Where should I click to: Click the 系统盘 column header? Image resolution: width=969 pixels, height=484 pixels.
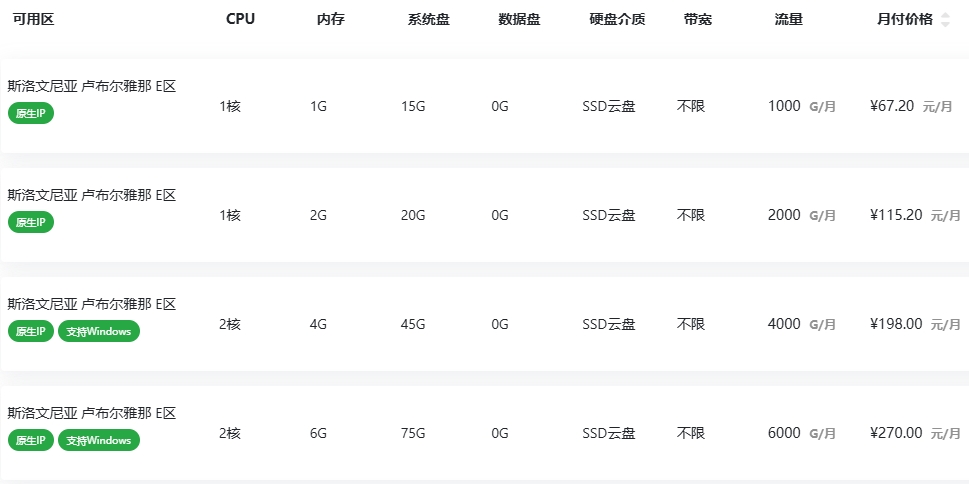pos(428,19)
